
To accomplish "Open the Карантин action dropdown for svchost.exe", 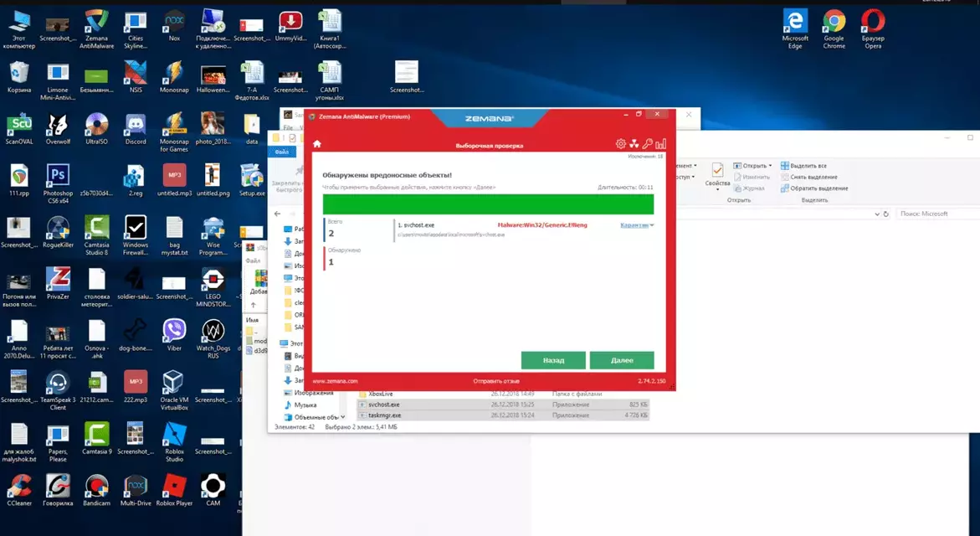I will click(x=637, y=225).
